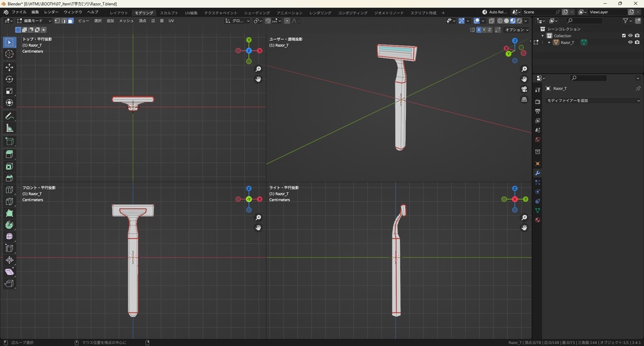Click the camera view icon in the perspective viewport

pos(524,89)
